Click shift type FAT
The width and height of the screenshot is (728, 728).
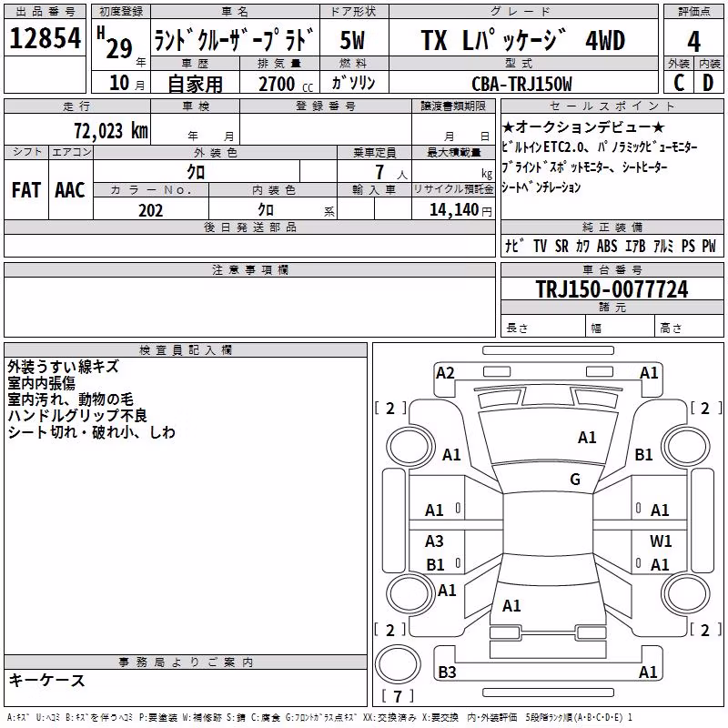click(x=26, y=190)
